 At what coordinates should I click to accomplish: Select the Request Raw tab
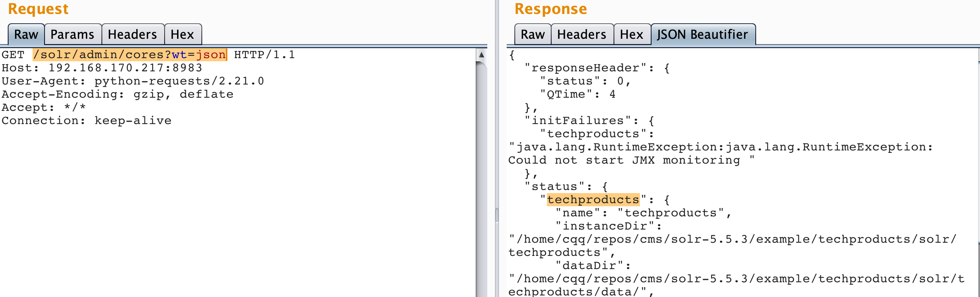coord(26,35)
